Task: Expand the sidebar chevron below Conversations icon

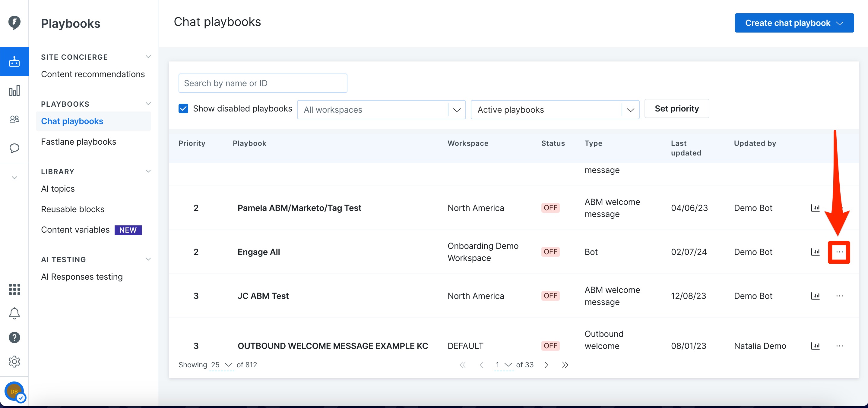Action: point(14,178)
